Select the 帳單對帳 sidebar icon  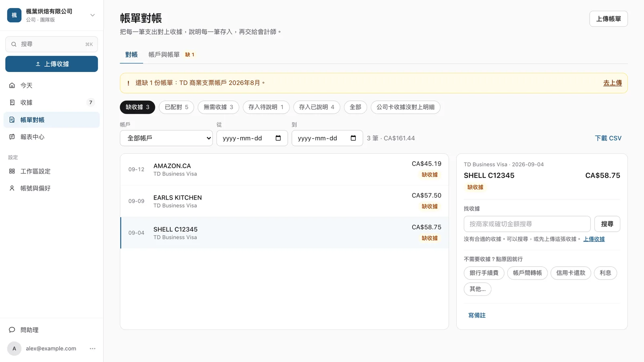pos(12,120)
